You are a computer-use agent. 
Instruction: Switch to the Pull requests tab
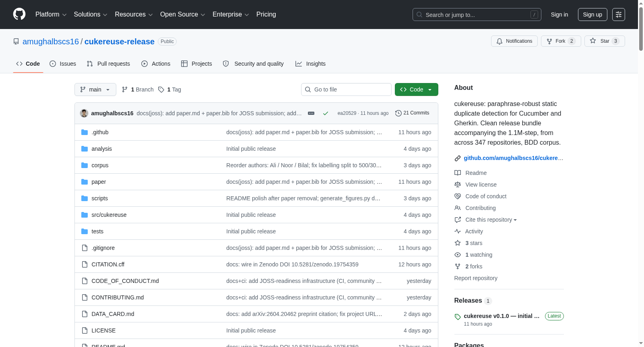click(x=108, y=64)
